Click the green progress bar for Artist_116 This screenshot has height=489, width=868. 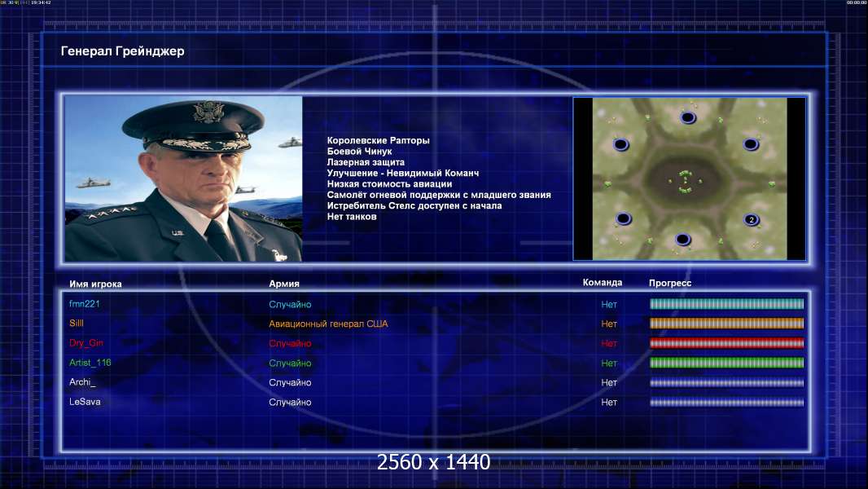pos(726,363)
